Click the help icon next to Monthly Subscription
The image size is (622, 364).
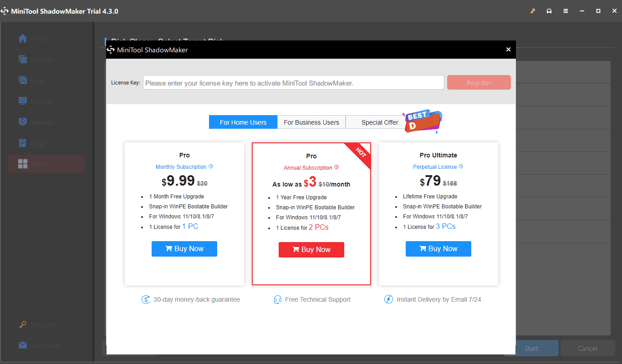[x=211, y=167]
